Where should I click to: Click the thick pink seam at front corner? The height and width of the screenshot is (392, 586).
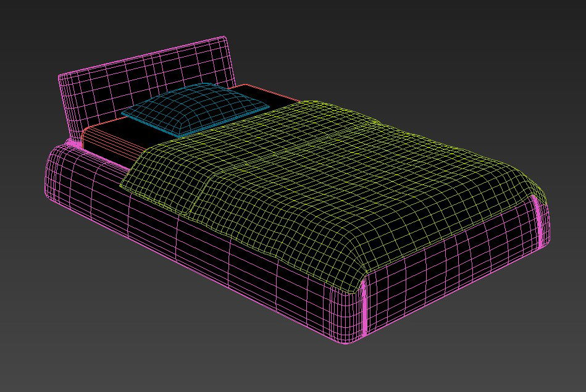364,309
